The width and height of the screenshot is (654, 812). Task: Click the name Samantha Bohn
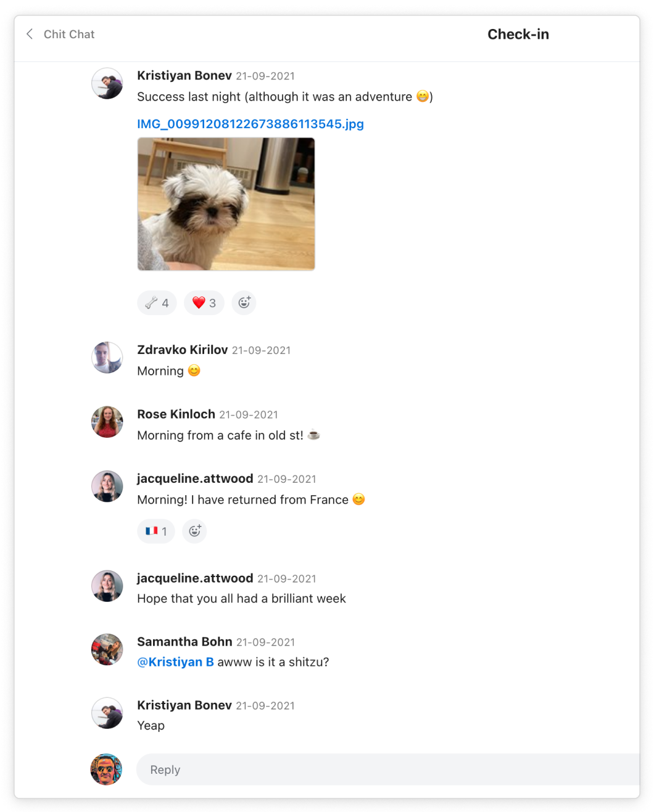184,642
